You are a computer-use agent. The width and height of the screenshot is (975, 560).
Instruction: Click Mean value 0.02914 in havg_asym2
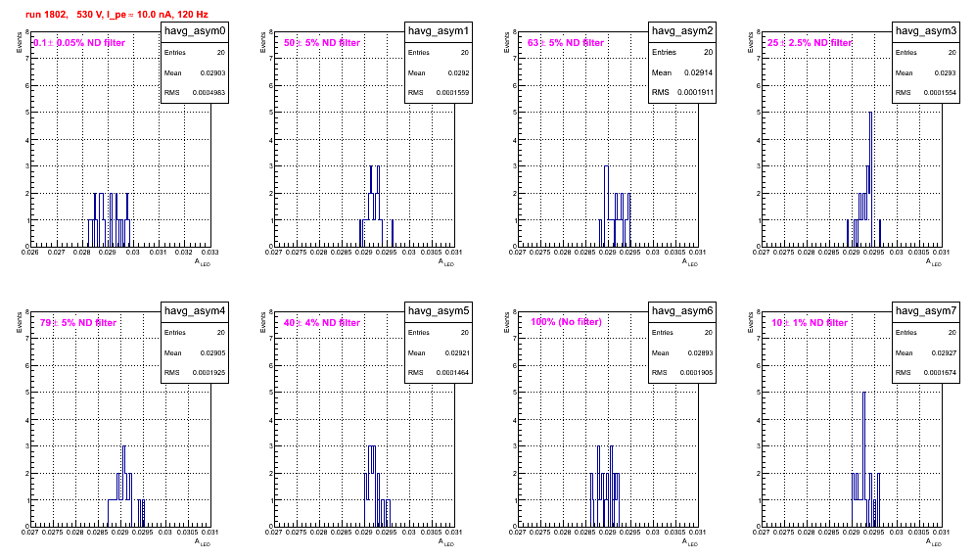(698, 72)
